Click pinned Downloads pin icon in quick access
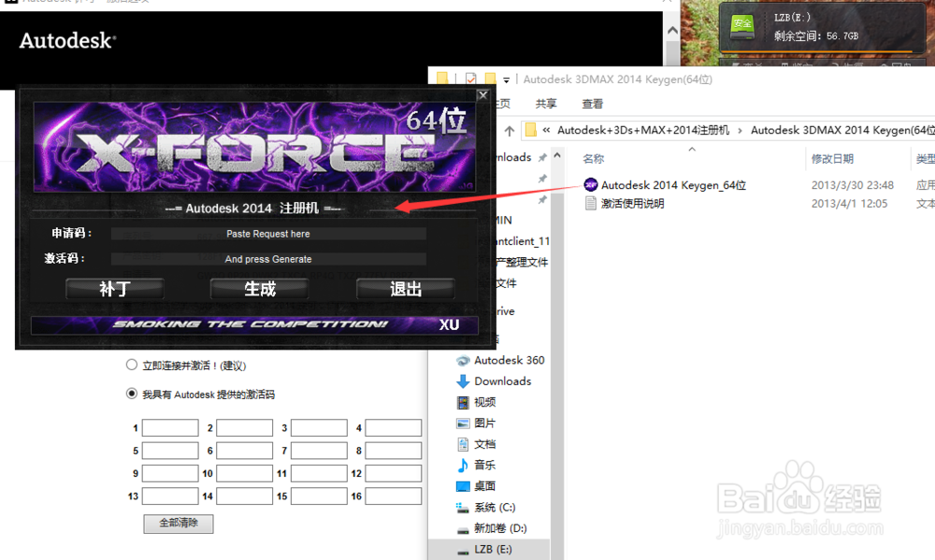This screenshot has width=935, height=560. point(542,157)
